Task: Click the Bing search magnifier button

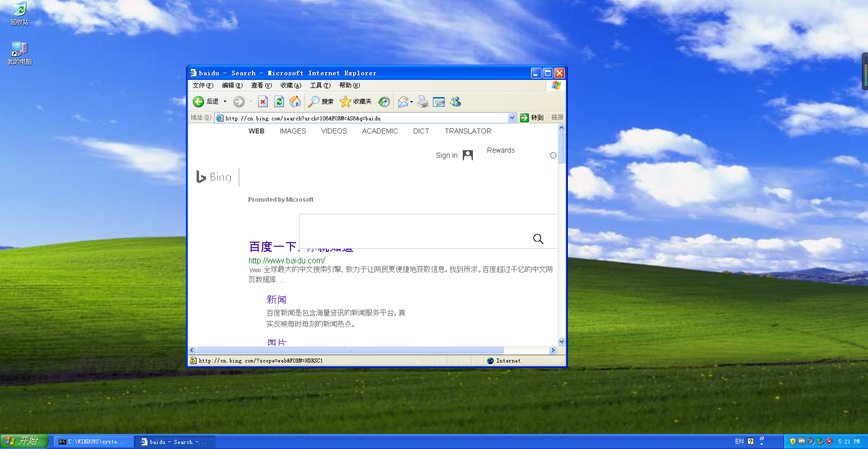Action: coord(538,239)
